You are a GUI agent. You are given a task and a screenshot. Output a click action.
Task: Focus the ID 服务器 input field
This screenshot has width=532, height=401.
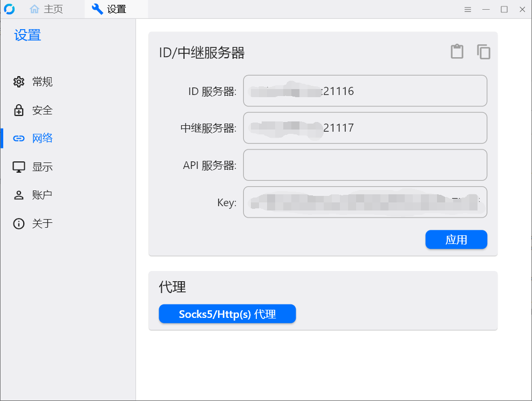coord(365,91)
